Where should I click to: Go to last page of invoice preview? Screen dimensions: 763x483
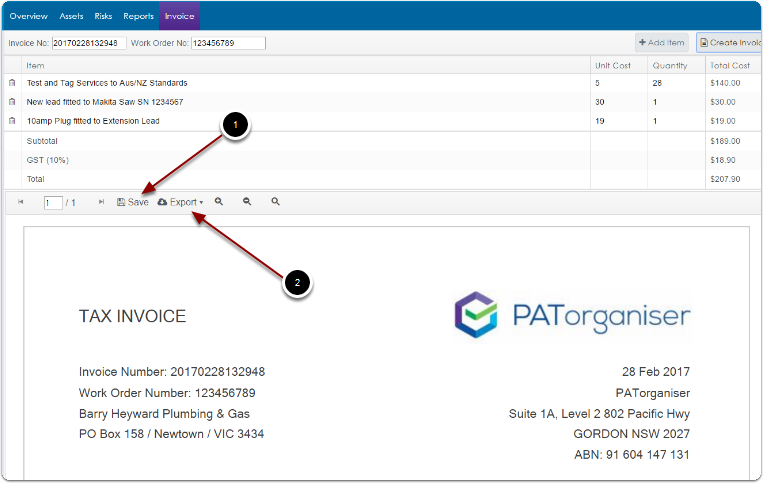pos(101,202)
